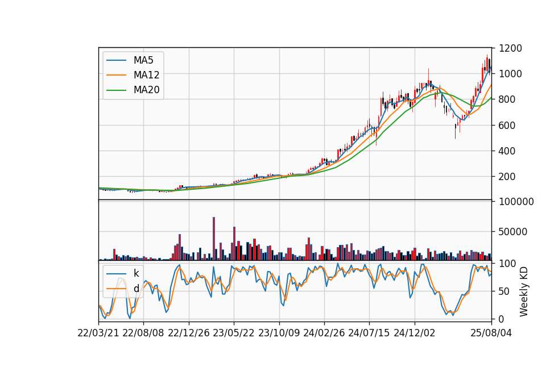
Task: Click the 22/08/08 date label
Action: click(x=143, y=333)
